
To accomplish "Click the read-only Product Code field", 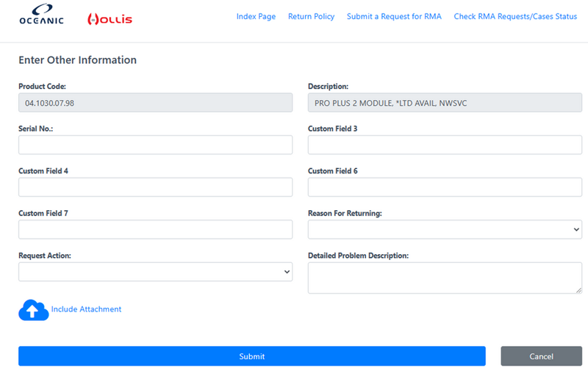I will [x=155, y=103].
